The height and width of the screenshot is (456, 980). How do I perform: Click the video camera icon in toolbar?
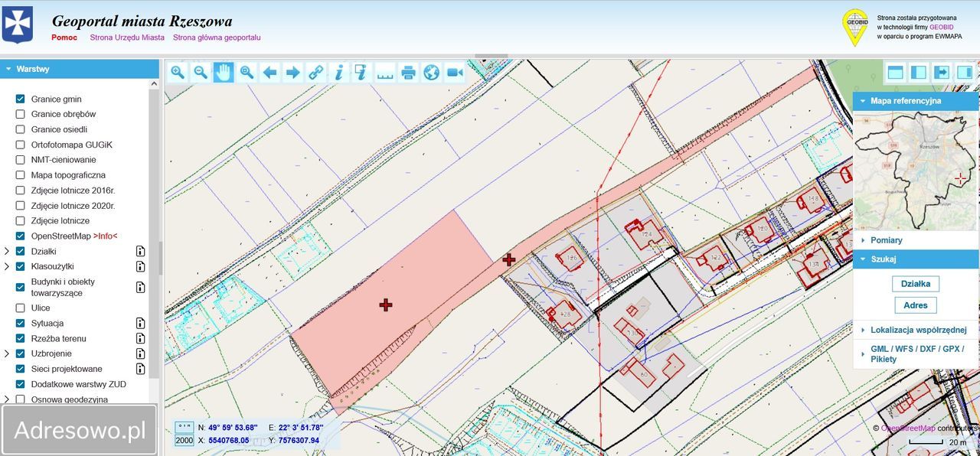point(455,73)
